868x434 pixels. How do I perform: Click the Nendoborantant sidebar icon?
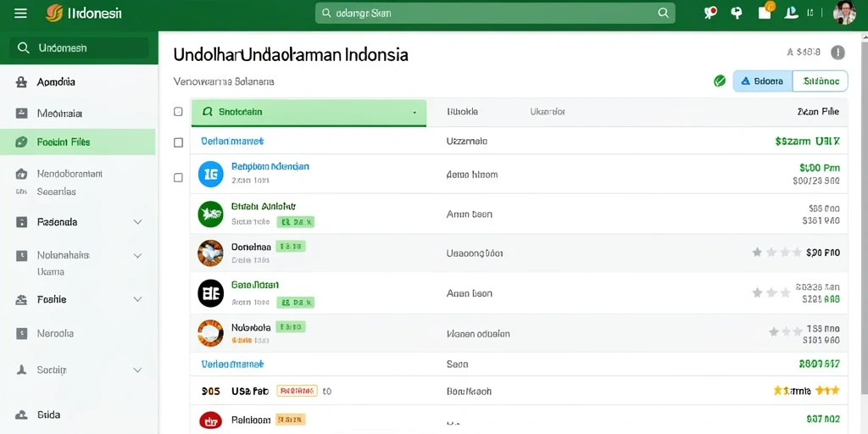pyautogui.click(x=21, y=174)
